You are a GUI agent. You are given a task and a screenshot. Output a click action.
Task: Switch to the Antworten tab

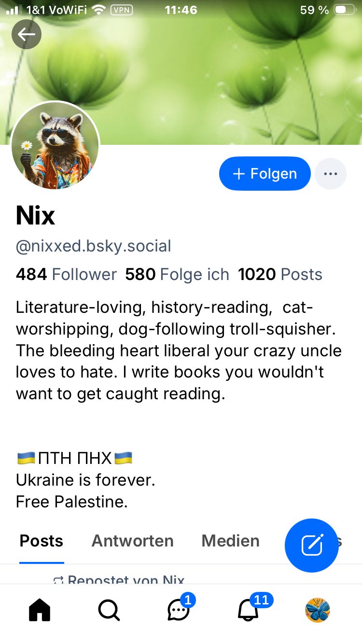133,541
